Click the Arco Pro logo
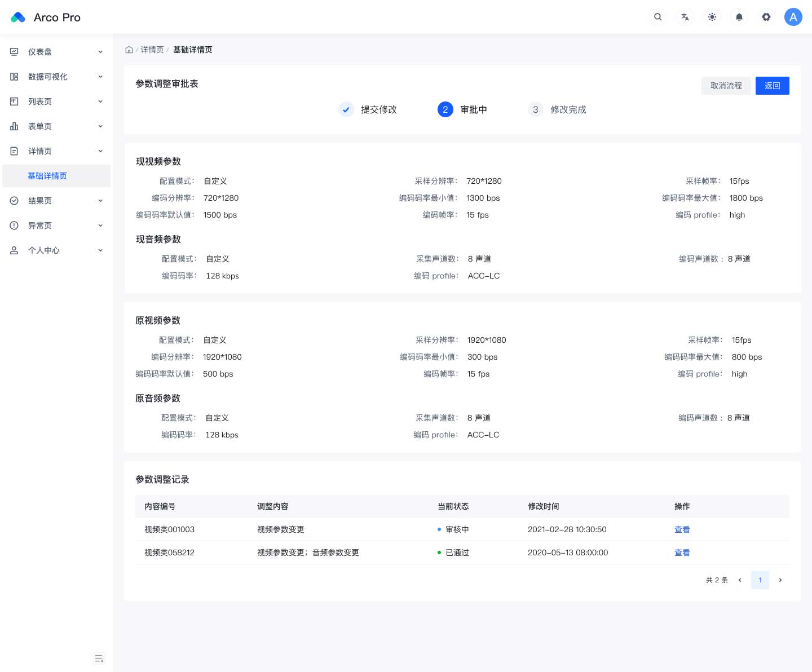This screenshot has height=672, width=812. [x=45, y=17]
